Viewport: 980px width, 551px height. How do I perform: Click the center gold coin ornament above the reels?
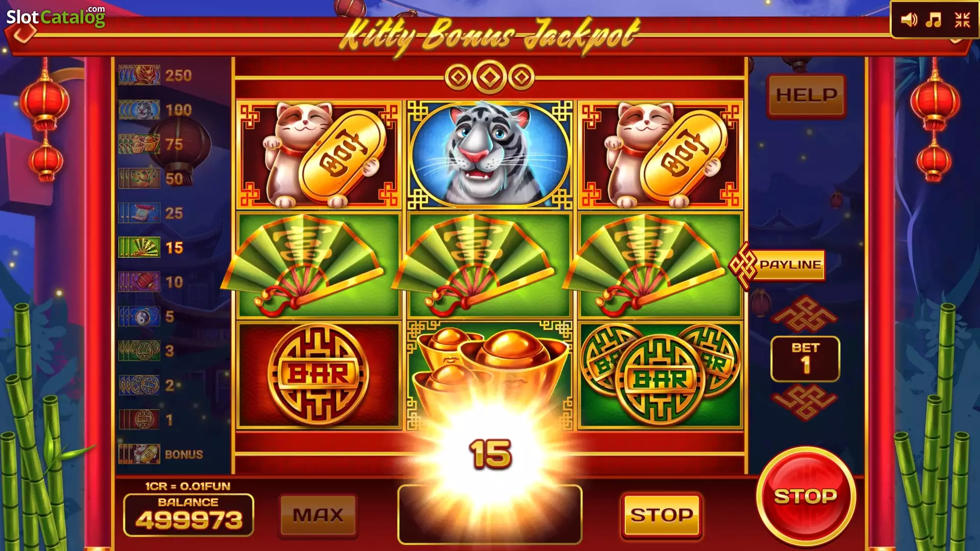[x=489, y=77]
